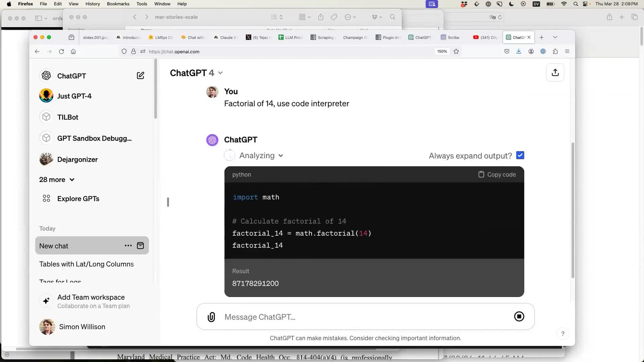Screen dimensions: 644x362
Task: Stop generating with the stop button
Action: pyautogui.click(x=519, y=316)
